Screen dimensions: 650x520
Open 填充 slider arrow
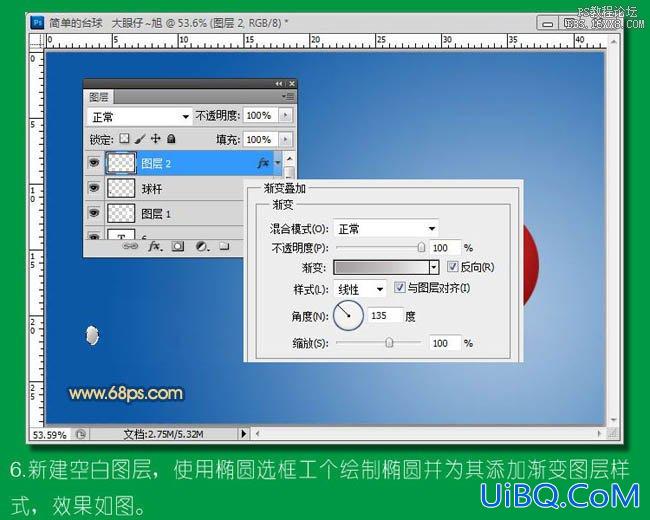[285, 139]
